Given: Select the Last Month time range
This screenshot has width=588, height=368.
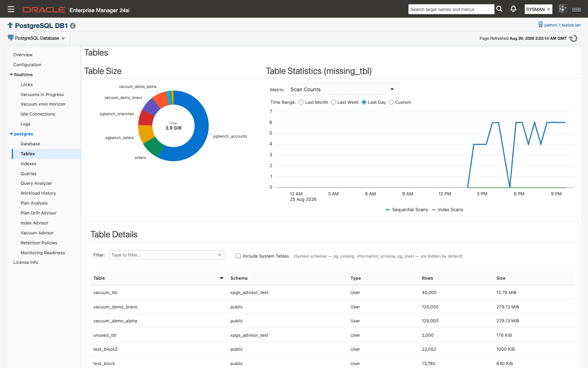Looking at the screenshot, I should click(x=301, y=102).
